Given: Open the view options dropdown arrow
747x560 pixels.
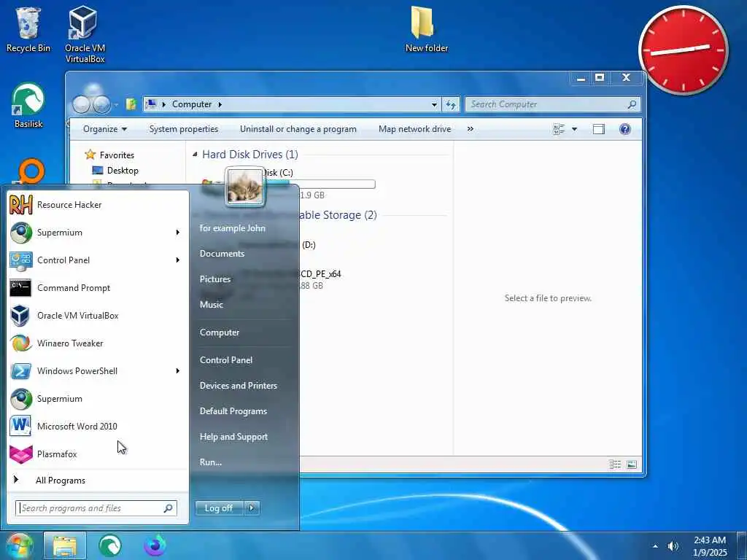Looking at the screenshot, I should 575,129.
